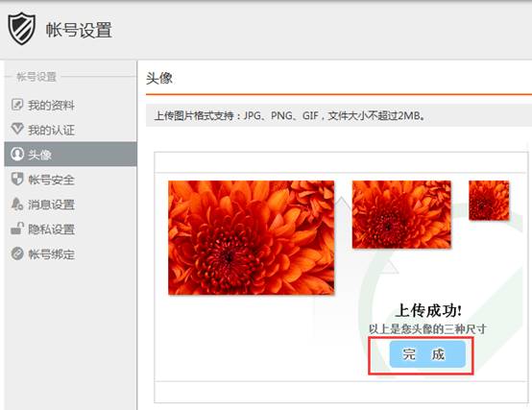This screenshot has width=532, height=410.
Task: Click the large flower avatar preview
Action: (x=251, y=237)
